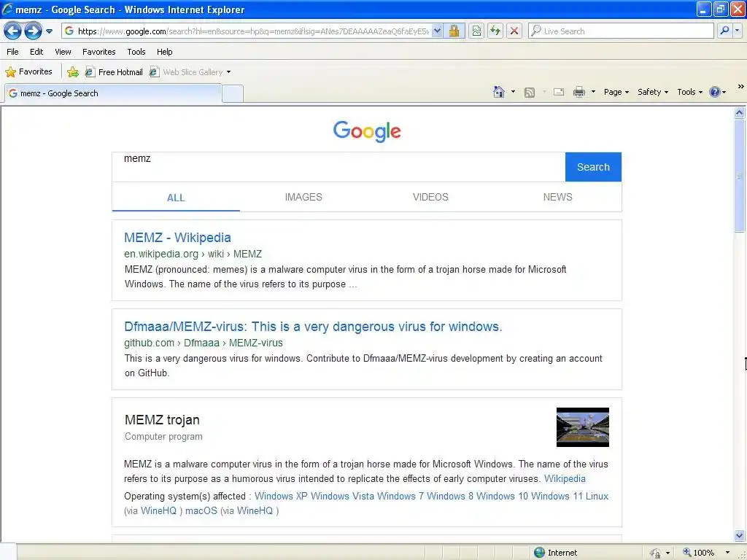747x560 pixels.
Task: Open the Tools menu in menu bar
Action: pyautogui.click(x=136, y=52)
